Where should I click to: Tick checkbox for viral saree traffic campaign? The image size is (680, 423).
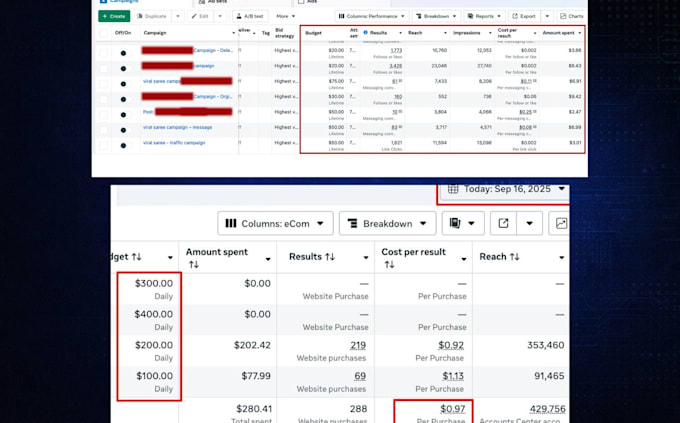[103, 145]
